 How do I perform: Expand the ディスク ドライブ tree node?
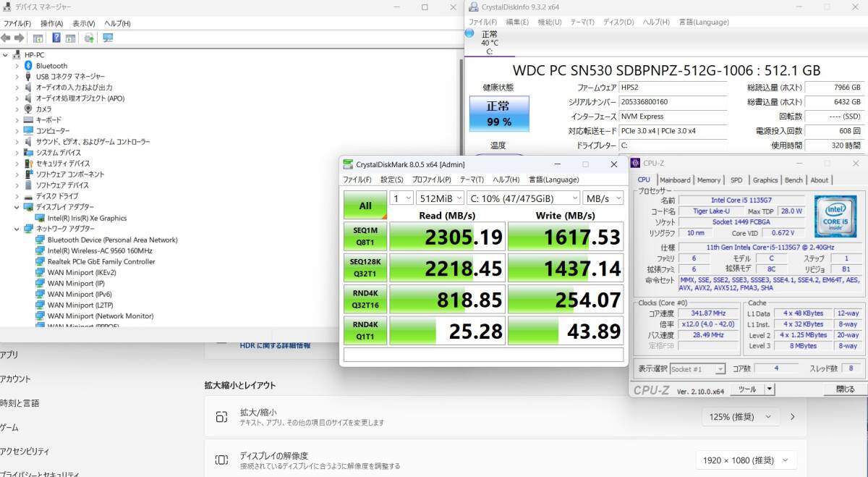click(17, 196)
